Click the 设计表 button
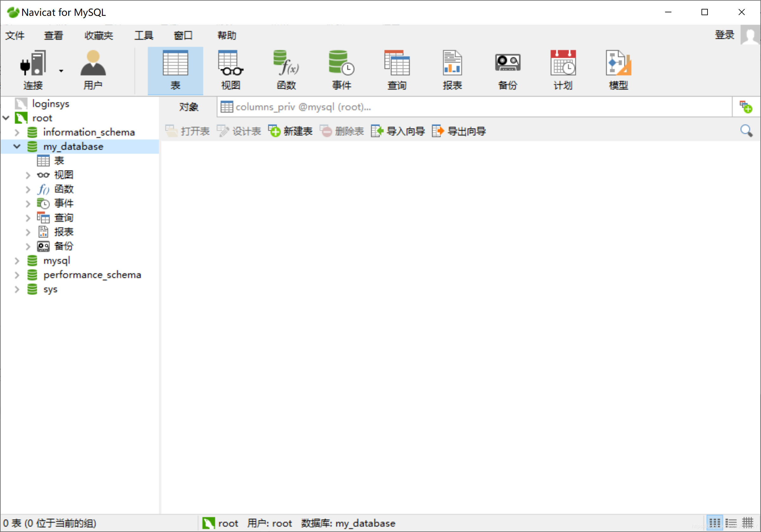 click(x=239, y=131)
